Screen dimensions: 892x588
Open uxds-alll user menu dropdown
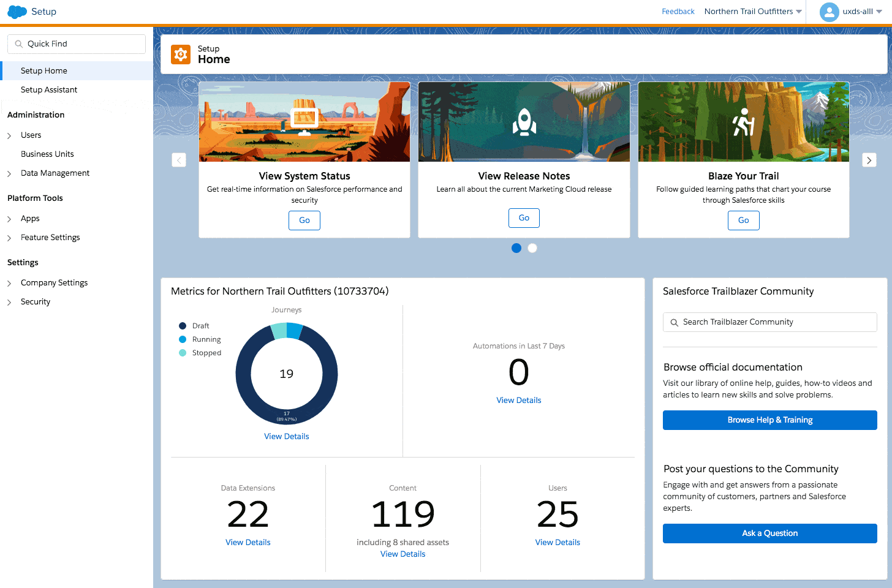pos(863,12)
